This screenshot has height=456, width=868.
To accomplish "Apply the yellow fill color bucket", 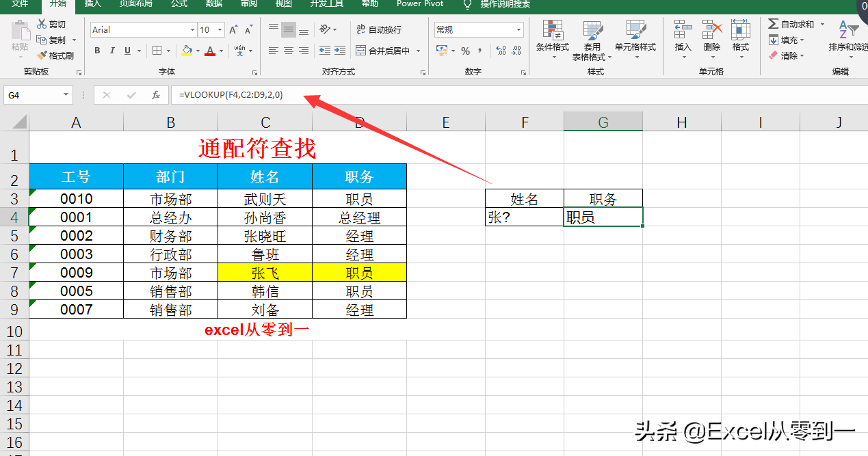I will click(187, 51).
